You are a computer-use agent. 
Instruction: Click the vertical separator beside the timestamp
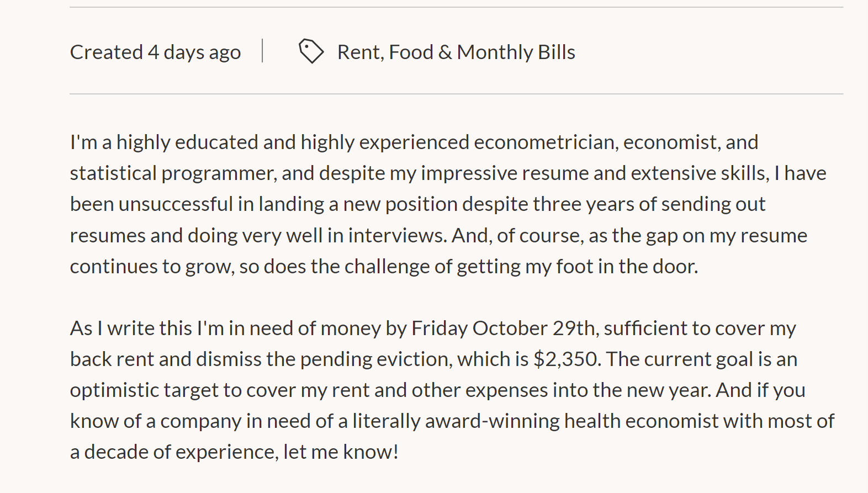262,51
